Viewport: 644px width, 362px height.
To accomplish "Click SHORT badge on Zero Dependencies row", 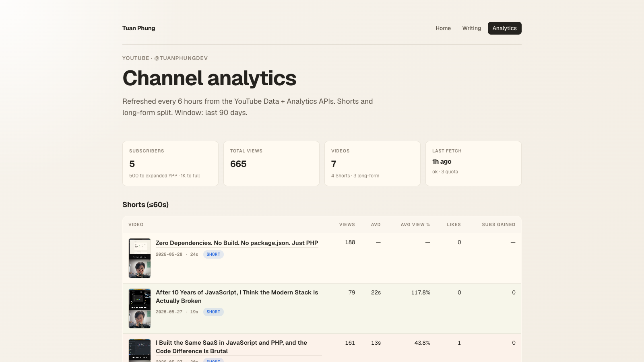I will (x=213, y=254).
